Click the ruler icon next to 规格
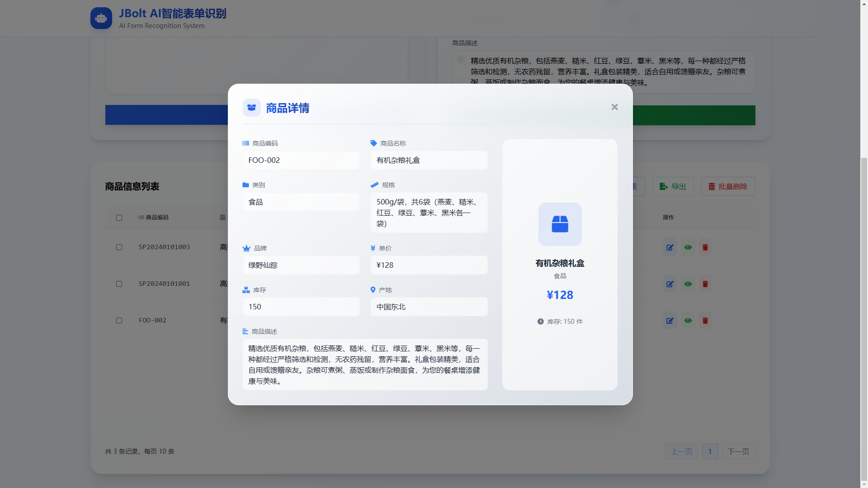The image size is (868, 488). (374, 185)
